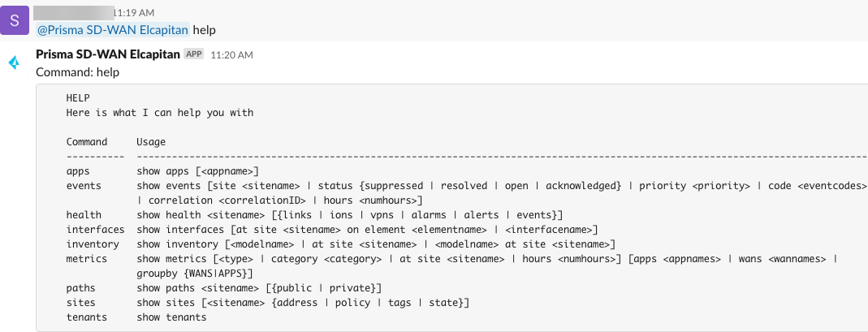Click the 'Usage' column header text
Viewport: 868px width, 332px height.
tap(151, 142)
